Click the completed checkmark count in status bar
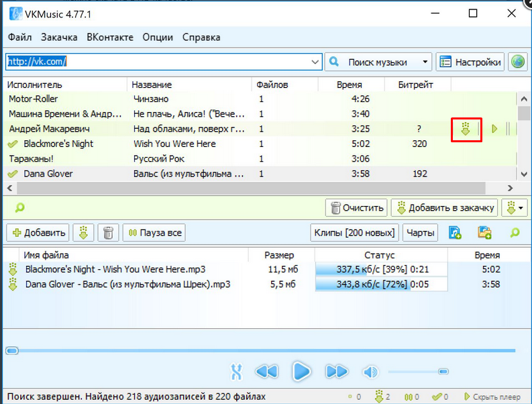 tap(437, 397)
